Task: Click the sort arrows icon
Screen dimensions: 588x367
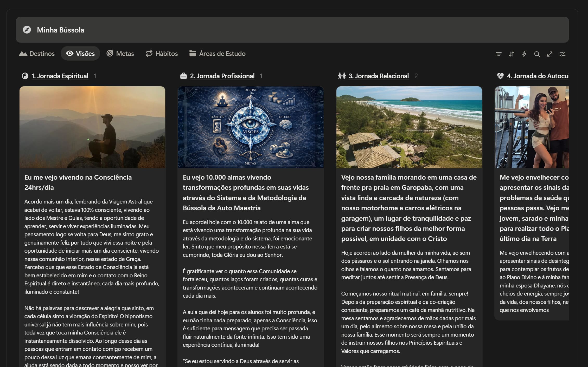Action: point(511,54)
